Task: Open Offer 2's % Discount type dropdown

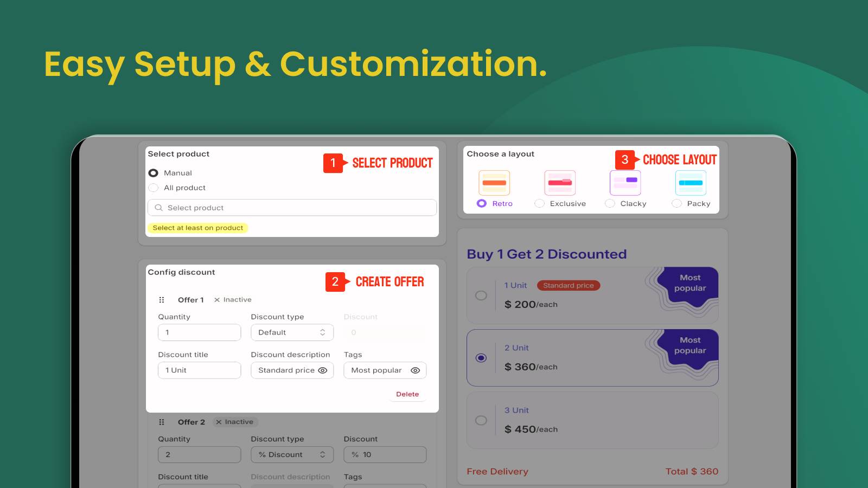Action: (x=292, y=454)
